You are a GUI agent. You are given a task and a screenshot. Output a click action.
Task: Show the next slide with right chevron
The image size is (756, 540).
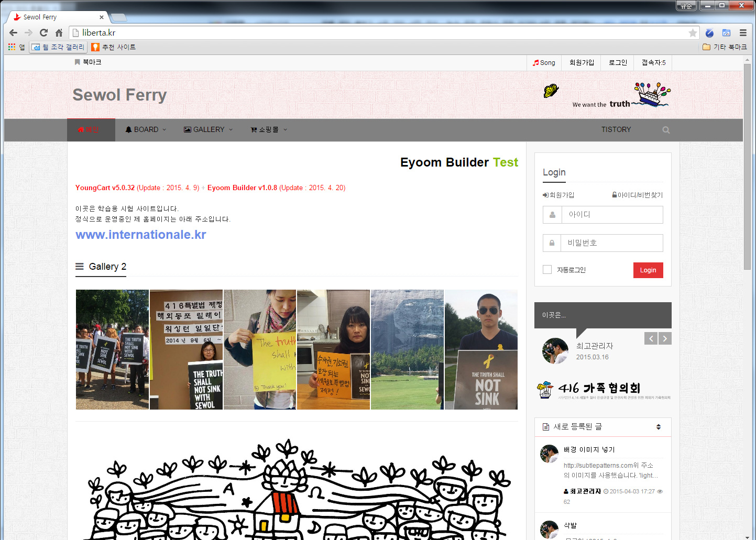[x=665, y=338]
